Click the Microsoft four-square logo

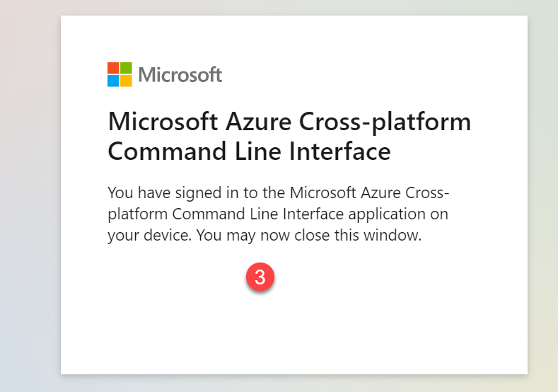point(120,74)
